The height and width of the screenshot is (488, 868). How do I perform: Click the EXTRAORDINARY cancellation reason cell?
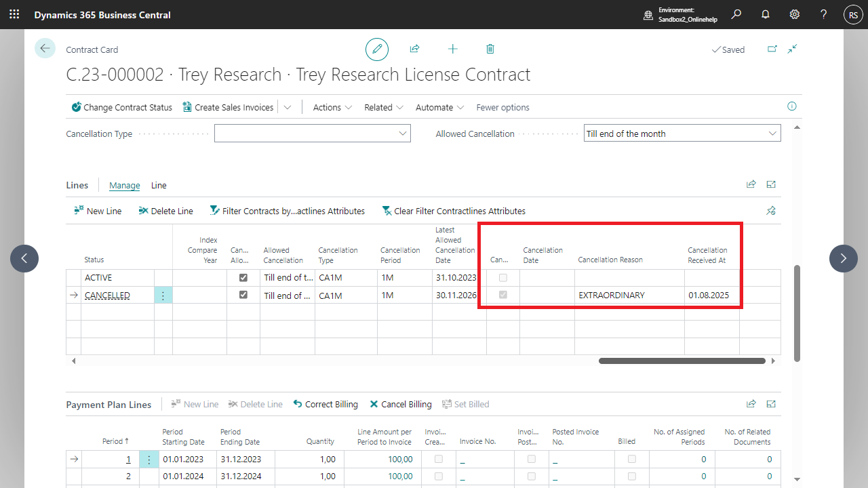click(x=629, y=296)
